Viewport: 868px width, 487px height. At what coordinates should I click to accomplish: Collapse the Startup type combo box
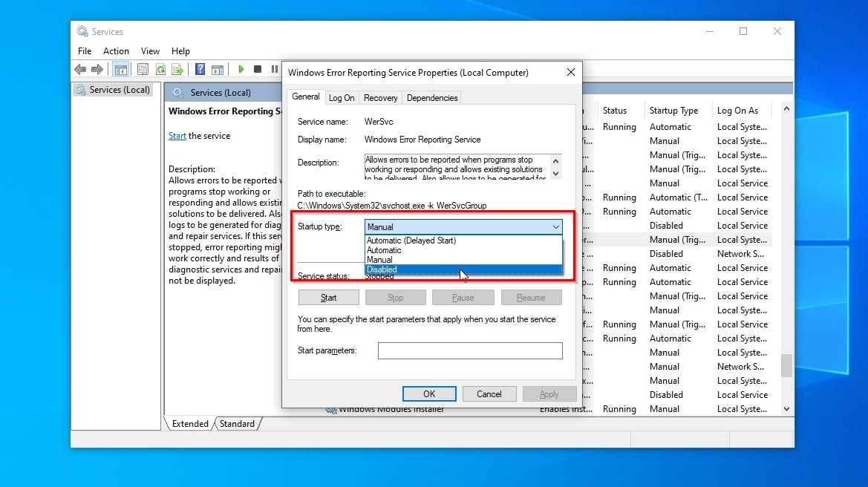(x=555, y=227)
